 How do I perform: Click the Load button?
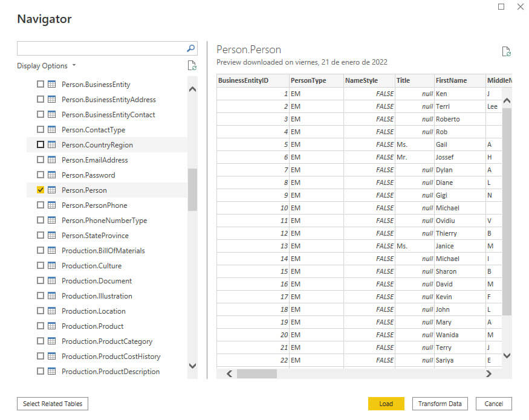[x=386, y=404]
